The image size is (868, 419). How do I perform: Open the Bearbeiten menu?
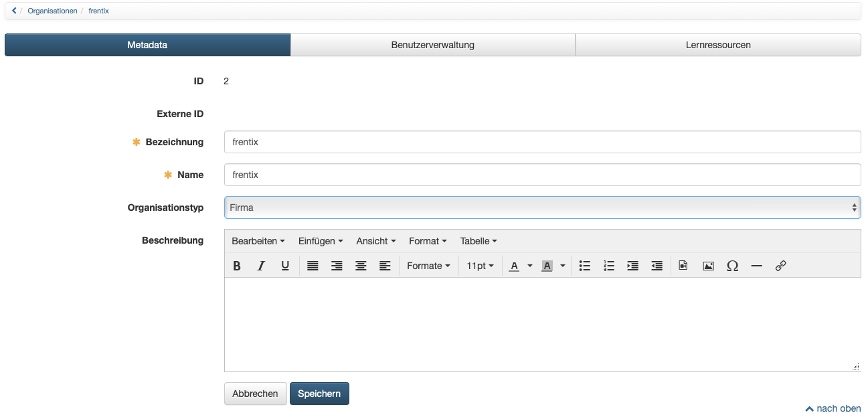coord(258,241)
